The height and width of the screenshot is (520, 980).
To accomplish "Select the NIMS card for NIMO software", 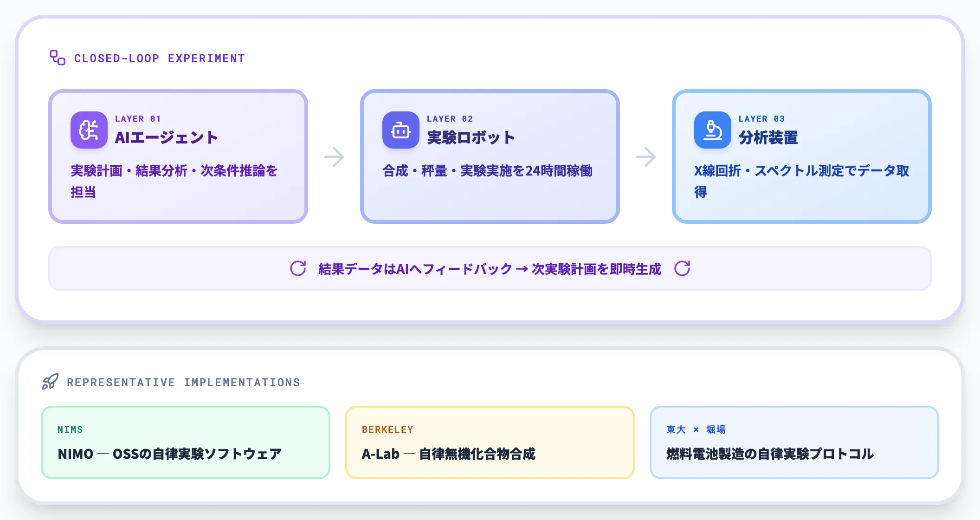I will coord(186,442).
